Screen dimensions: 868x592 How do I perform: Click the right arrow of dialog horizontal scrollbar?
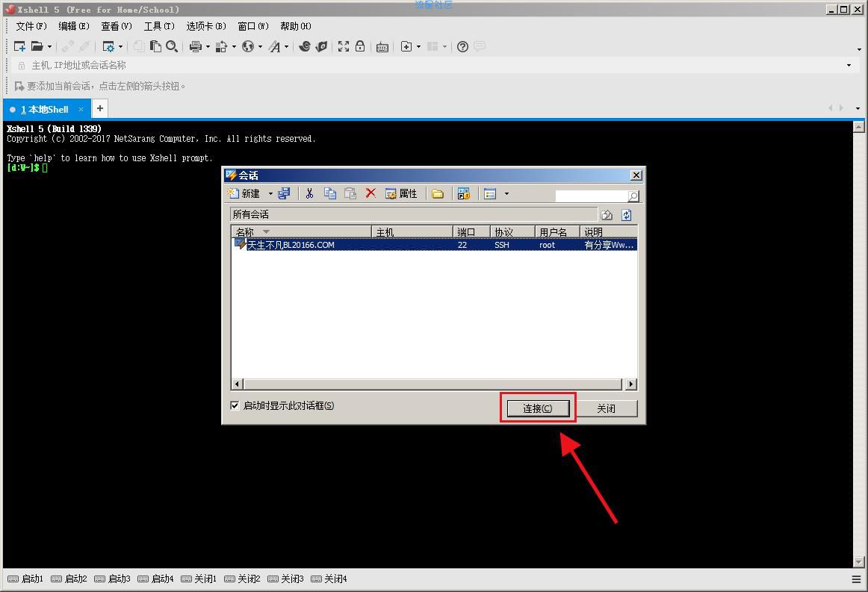(x=630, y=384)
